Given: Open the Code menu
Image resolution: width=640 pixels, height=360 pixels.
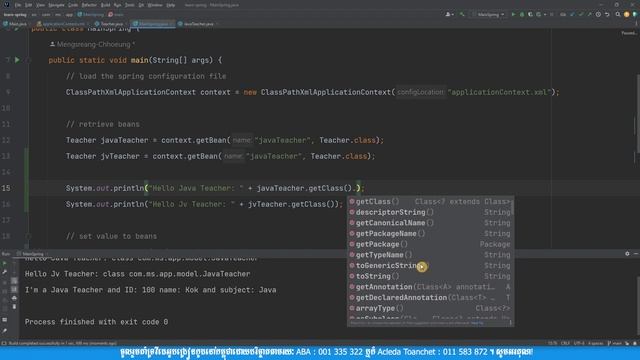Looking at the screenshot, I should (73, 5).
